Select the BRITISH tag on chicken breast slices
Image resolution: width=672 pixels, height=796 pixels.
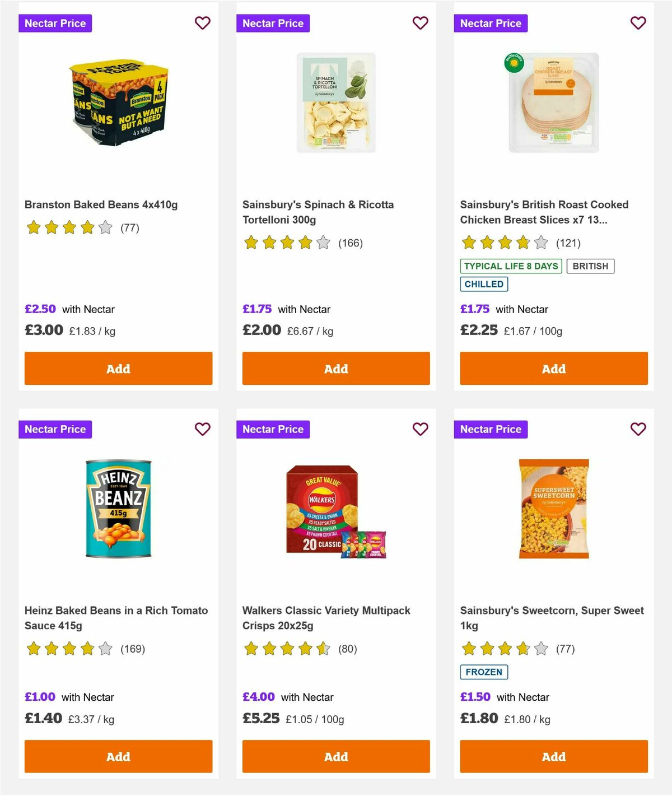click(590, 266)
